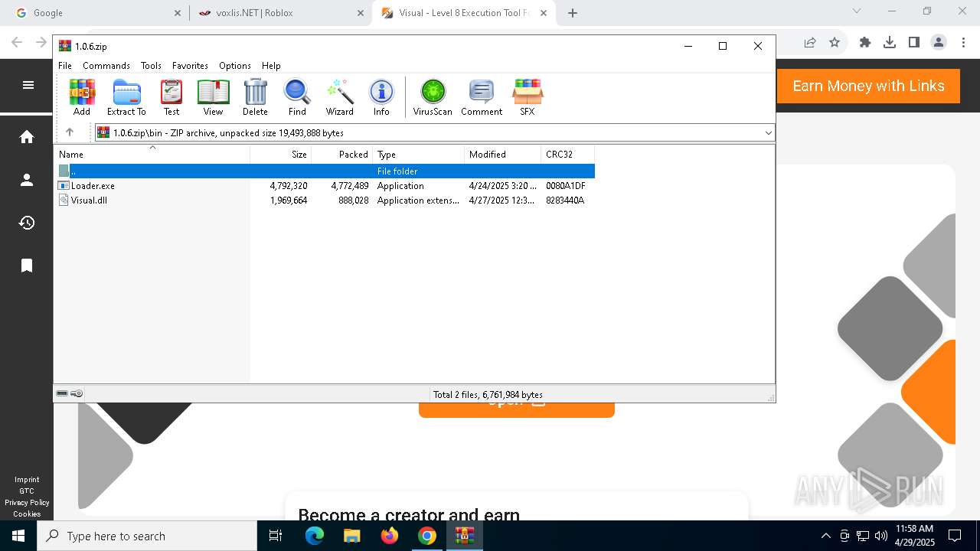Screen dimensions: 980x551
Task: Click the Delete trash icon
Action: click(x=255, y=97)
